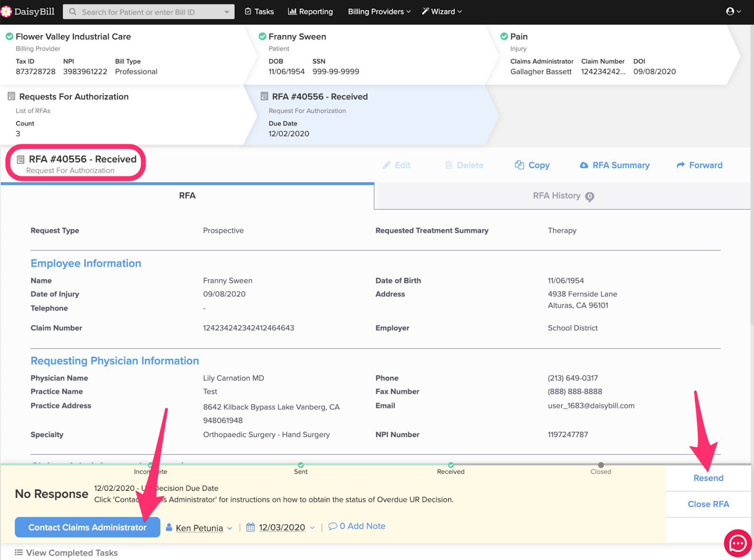Image resolution: width=754 pixels, height=560 pixels.
Task: Open the live chat bubble icon
Action: coord(738,544)
